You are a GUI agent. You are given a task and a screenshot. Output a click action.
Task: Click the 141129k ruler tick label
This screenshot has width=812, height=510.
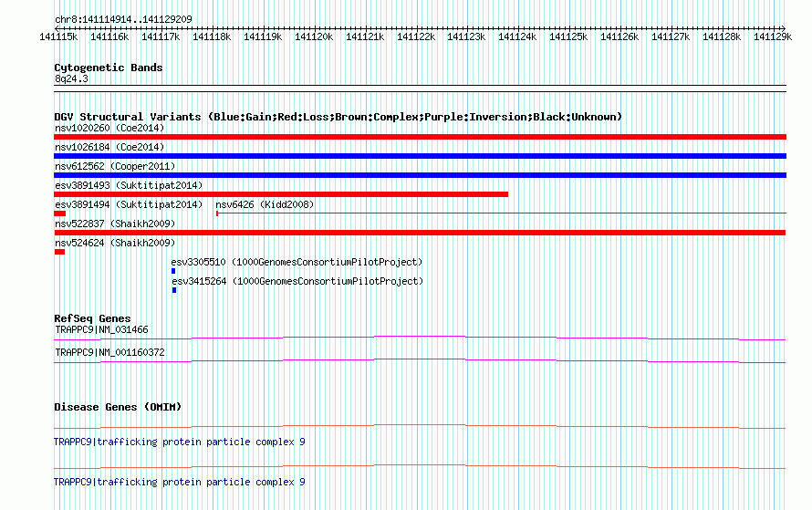coord(773,37)
